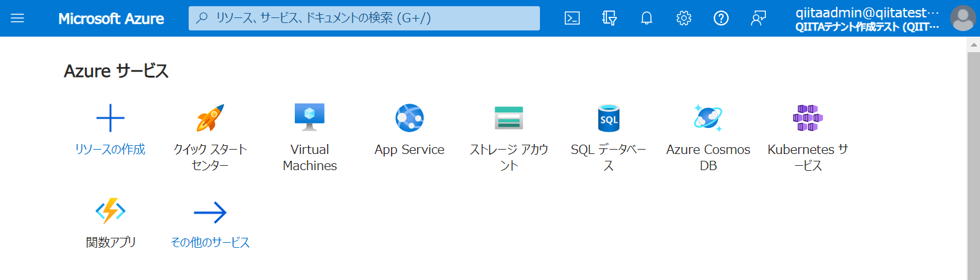
Task: Click the scrollbar up arrow
Action: tap(974, 45)
